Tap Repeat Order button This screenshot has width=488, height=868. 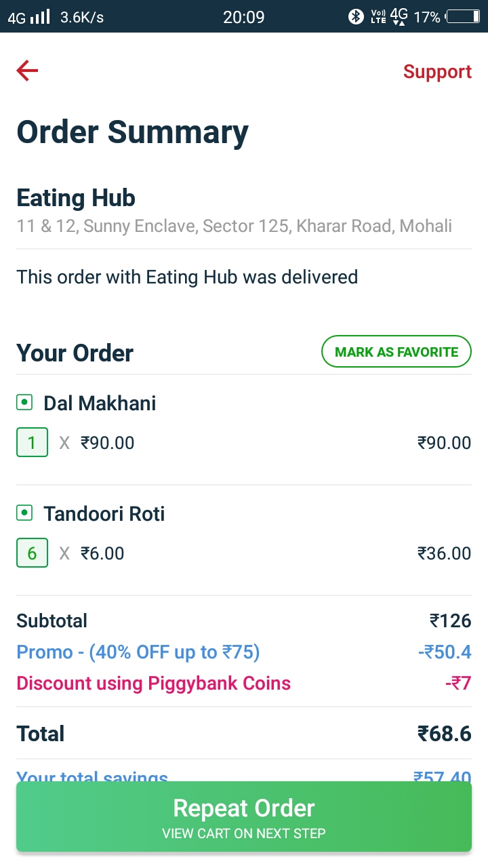[244, 816]
